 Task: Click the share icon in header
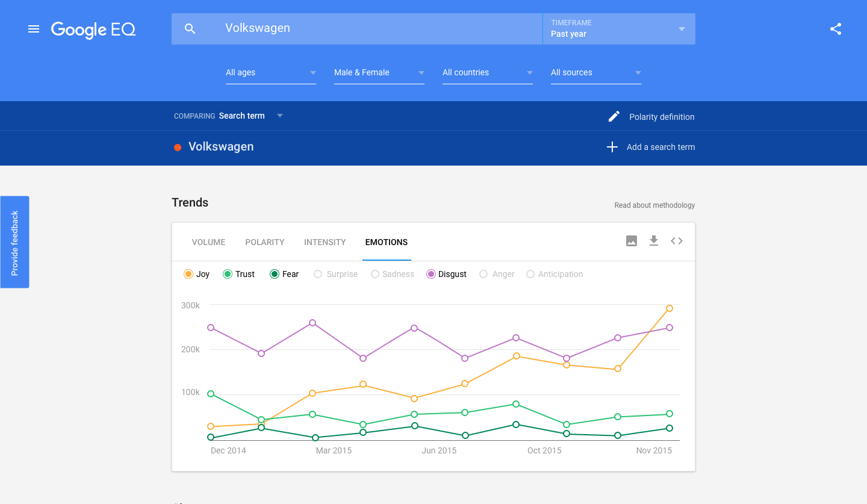click(x=836, y=29)
